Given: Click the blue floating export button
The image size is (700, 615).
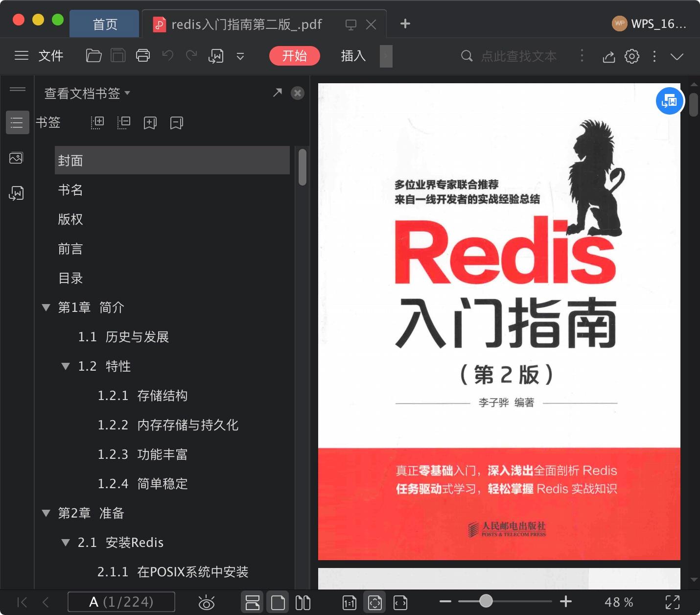Looking at the screenshot, I should [x=669, y=101].
